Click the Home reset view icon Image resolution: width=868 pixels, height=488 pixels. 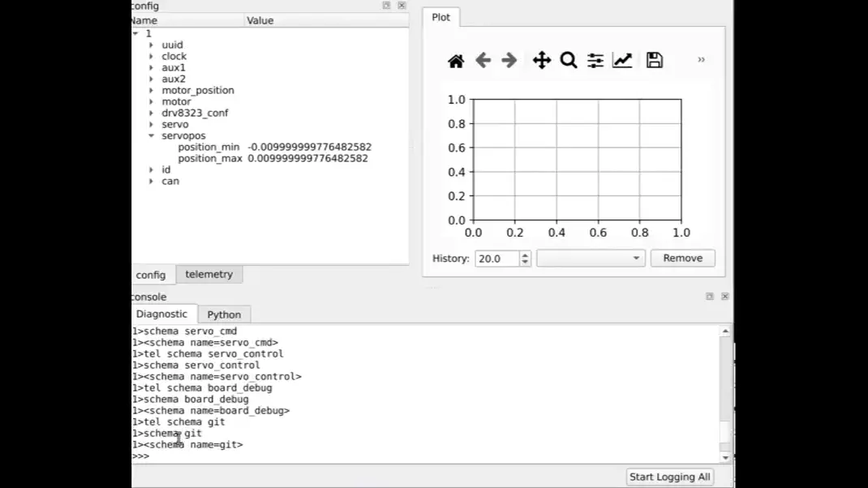(x=456, y=61)
